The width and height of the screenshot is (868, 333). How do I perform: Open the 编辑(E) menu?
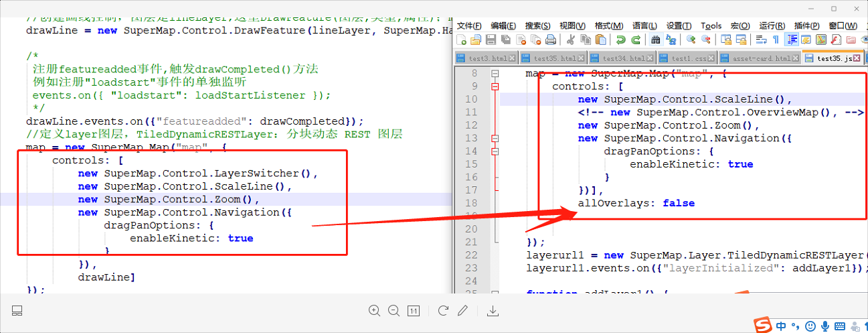(503, 25)
